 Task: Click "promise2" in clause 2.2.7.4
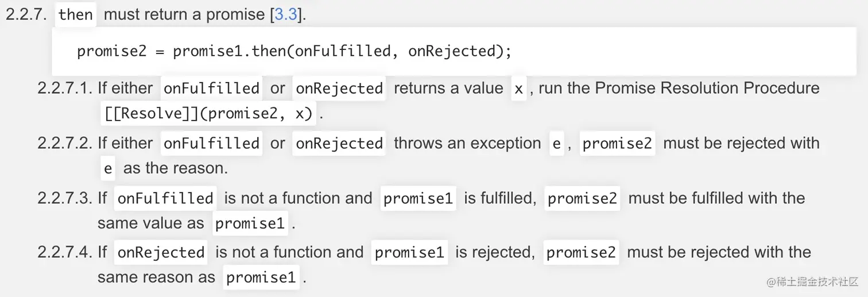pyautogui.click(x=581, y=252)
